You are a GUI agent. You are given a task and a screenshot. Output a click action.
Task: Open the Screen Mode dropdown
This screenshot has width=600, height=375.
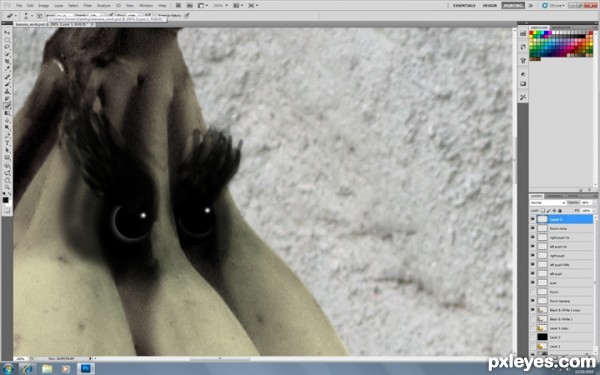254,5
